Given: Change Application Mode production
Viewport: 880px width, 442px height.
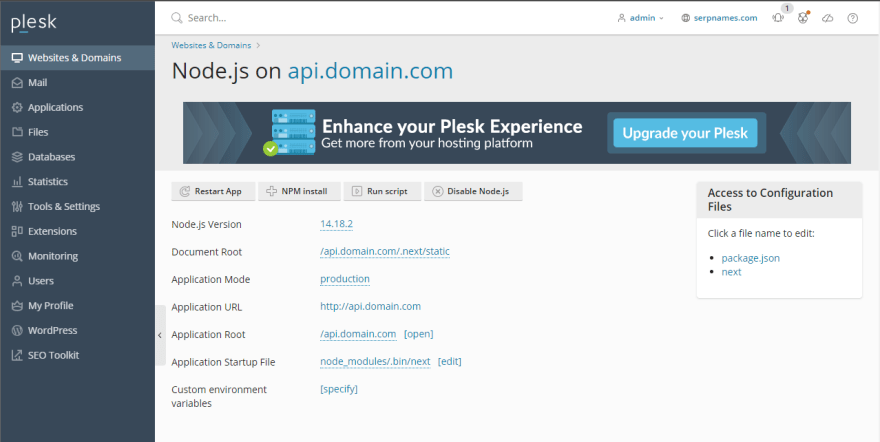Looking at the screenshot, I should click(x=345, y=279).
